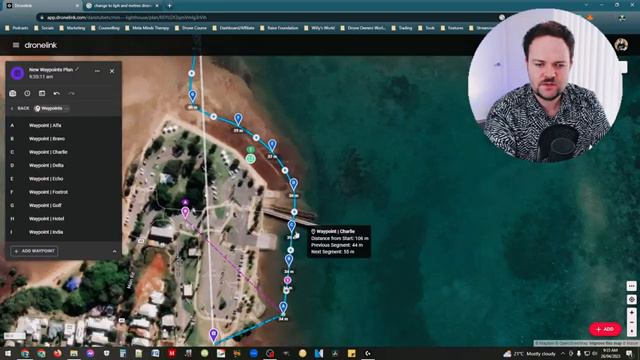Open the Word icon in taskbar
The height and width of the screenshot is (360, 640).
[x=155, y=353]
